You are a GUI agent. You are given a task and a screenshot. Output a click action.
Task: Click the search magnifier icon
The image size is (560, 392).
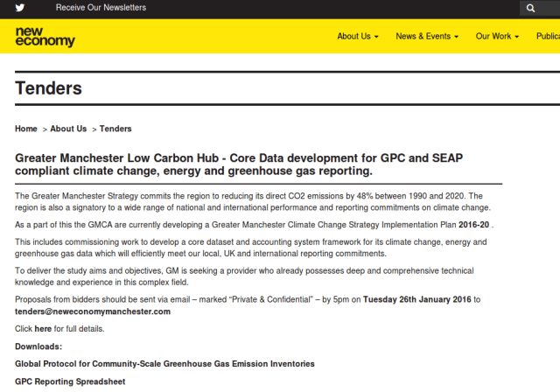click(x=530, y=8)
